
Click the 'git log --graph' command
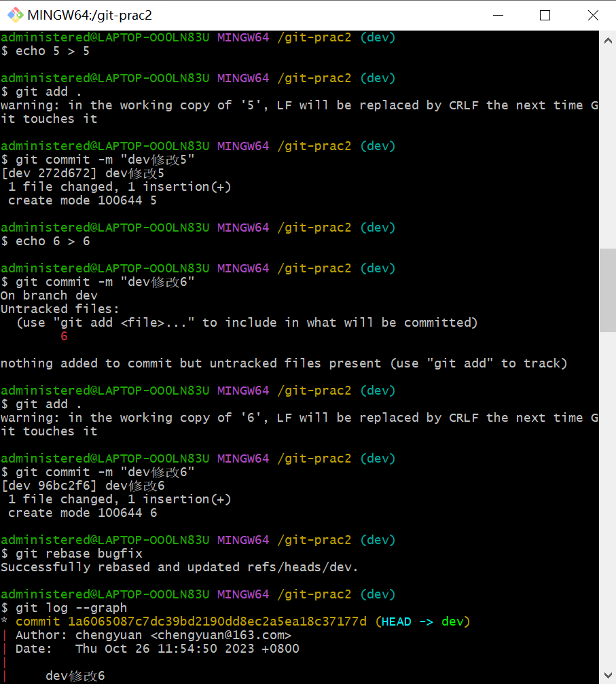click(71, 608)
